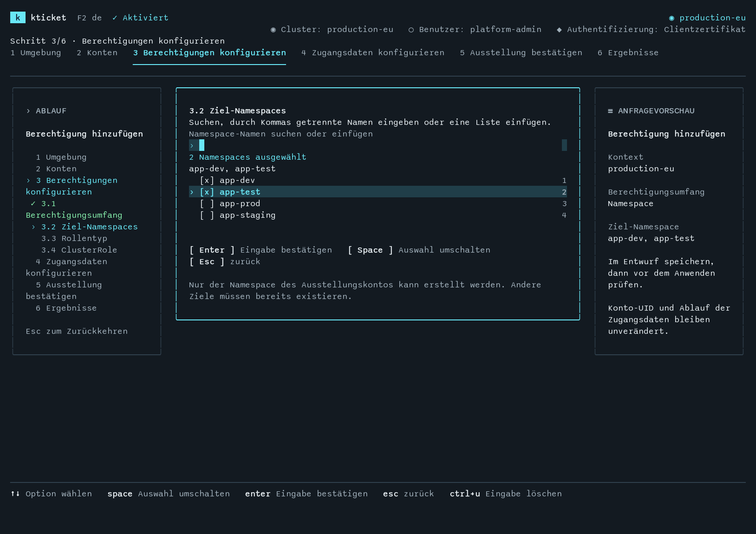Go to the 6 Ergebnisse tab
This screenshot has height=534, width=756.
(x=628, y=52)
